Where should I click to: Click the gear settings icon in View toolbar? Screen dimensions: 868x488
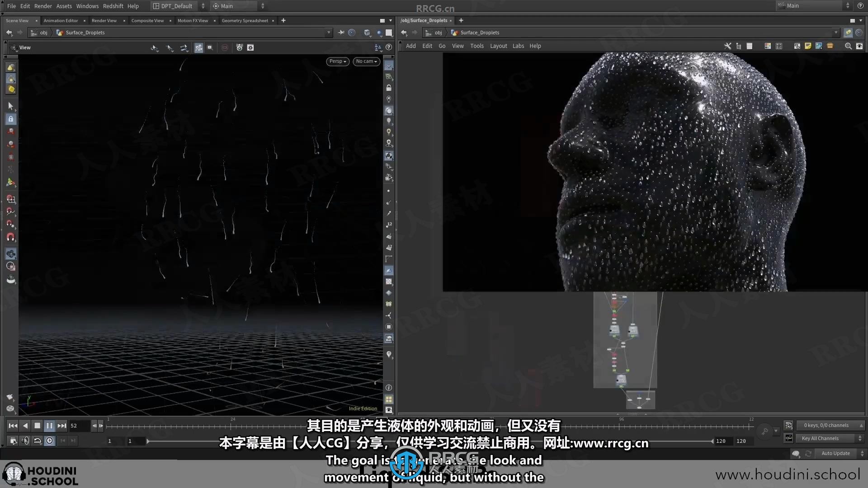[250, 47]
